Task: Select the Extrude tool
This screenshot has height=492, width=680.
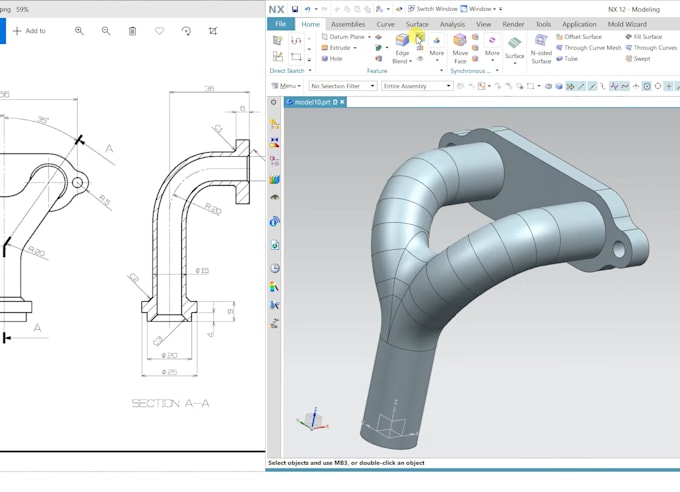Action: coord(336,48)
